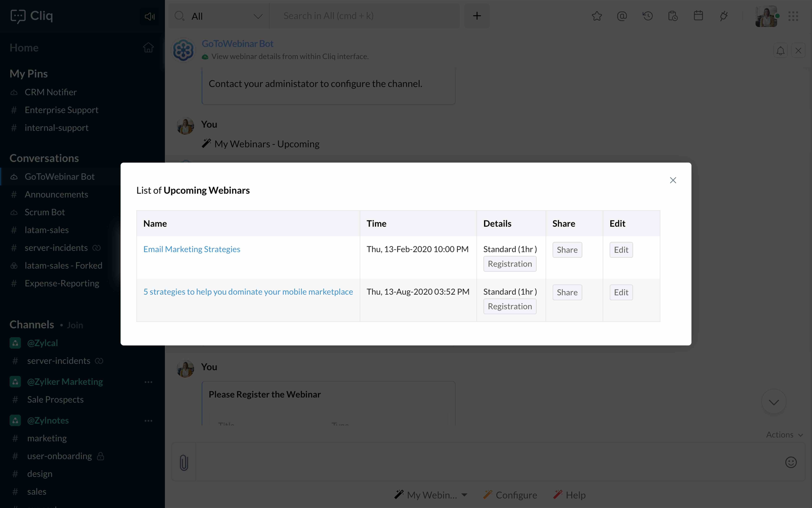Click the Home house icon
Image resolution: width=812 pixels, height=508 pixels.
148,47
